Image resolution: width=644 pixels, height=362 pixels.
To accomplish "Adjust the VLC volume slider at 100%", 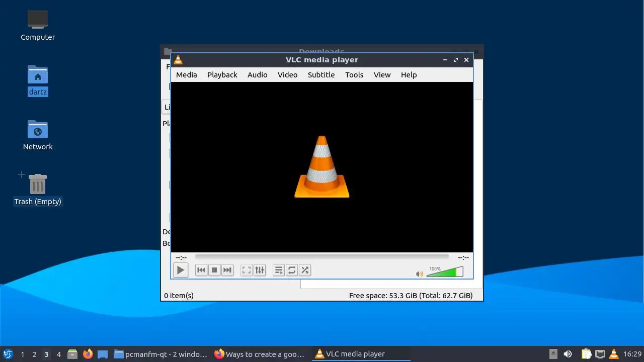I will 445,272.
